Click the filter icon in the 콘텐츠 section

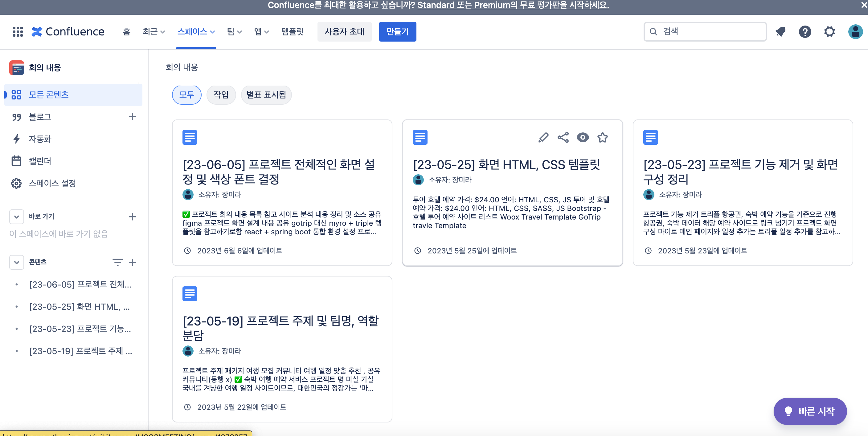click(117, 262)
